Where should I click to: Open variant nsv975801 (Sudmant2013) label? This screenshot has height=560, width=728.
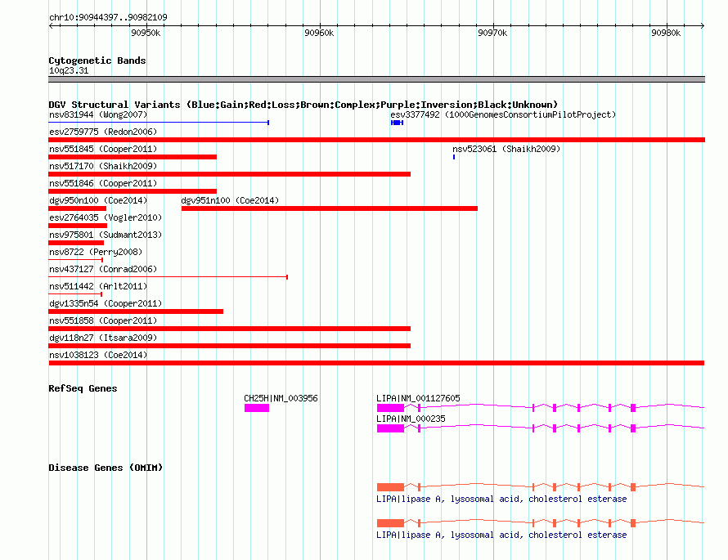click(106, 235)
